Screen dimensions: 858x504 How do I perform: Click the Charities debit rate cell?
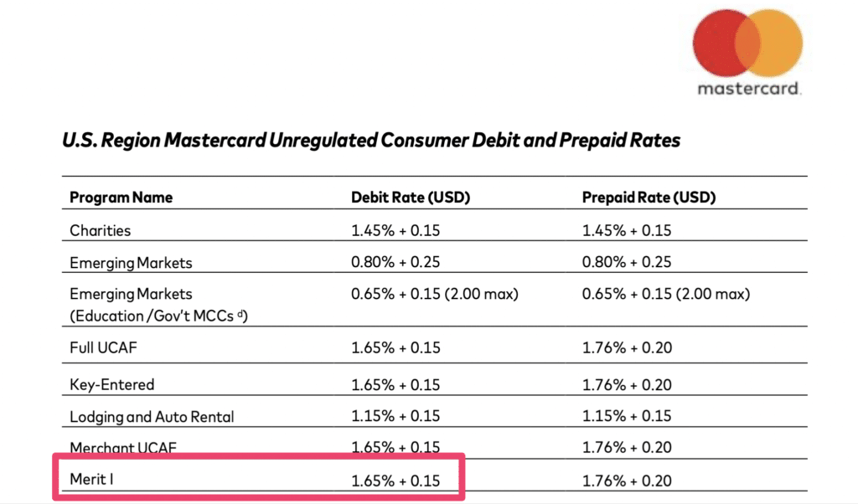click(x=395, y=230)
